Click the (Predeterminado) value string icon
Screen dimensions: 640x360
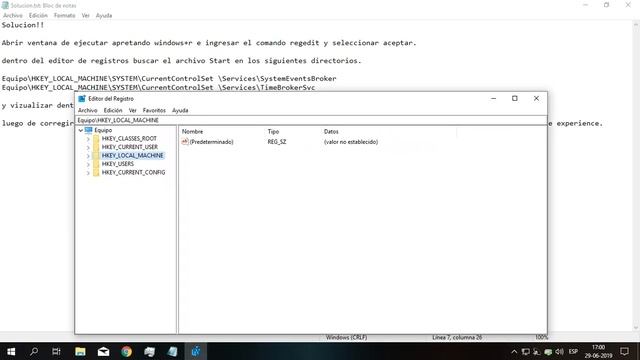(185, 142)
